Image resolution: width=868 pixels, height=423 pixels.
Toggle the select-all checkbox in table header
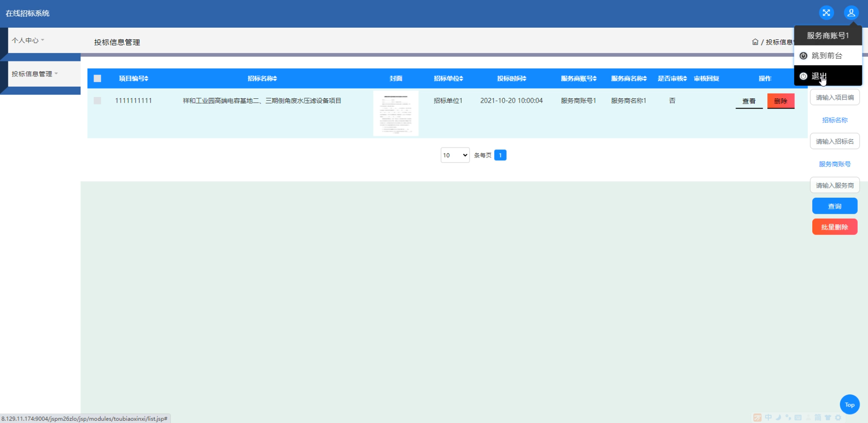[x=97, y=78]
